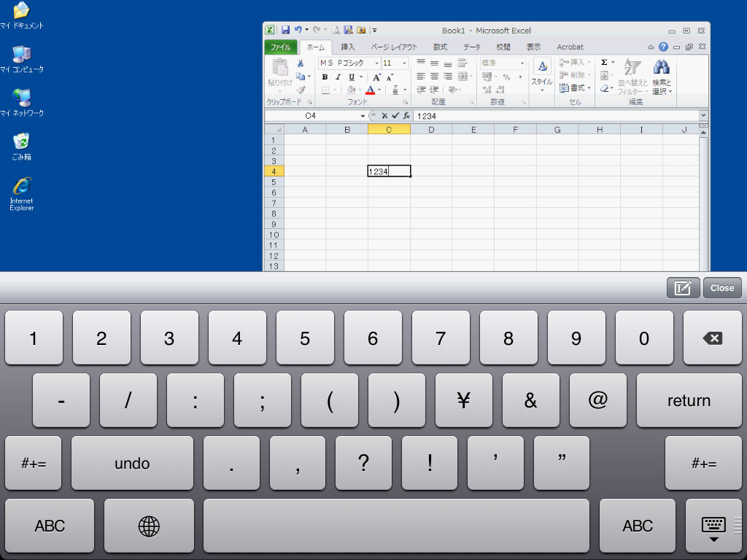
Task: Click the Clear eraser icon
Action: point(604,88)
